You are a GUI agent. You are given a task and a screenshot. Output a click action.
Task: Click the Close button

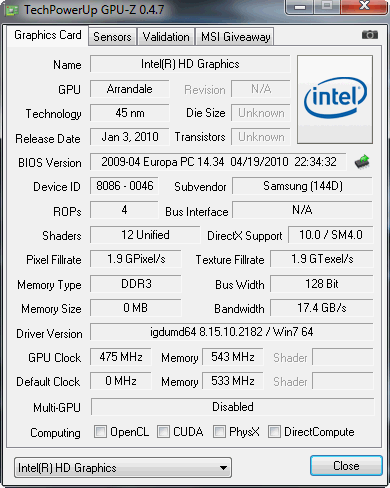point(346,466)
